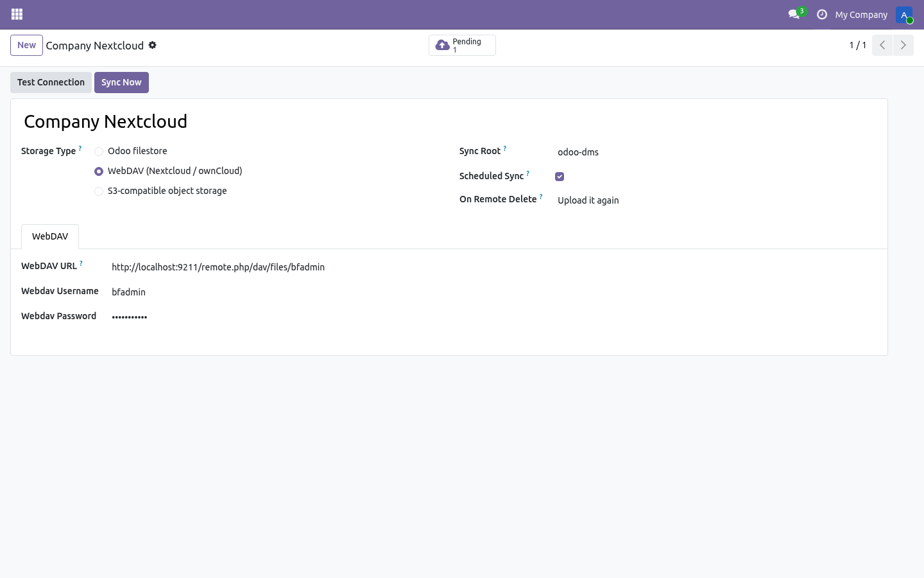
Task: Open the record actions gear menu
Action: [x=153, y=45]
